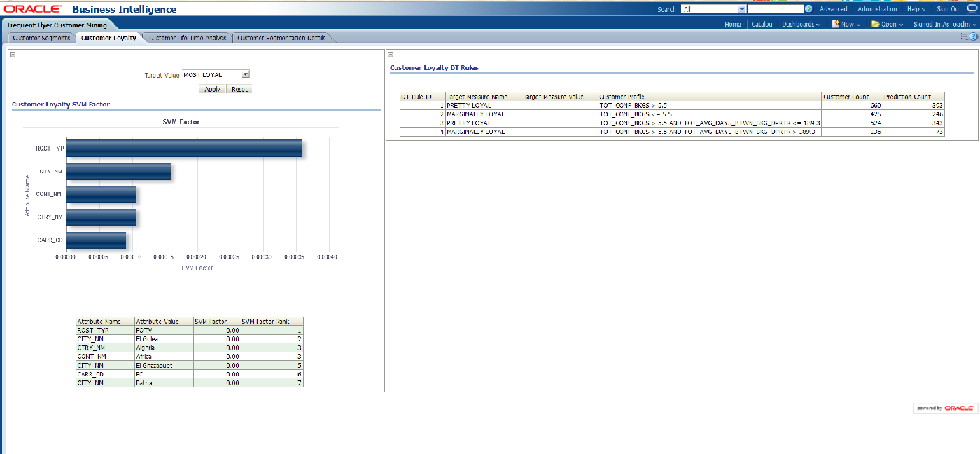Click the Sign Out link
The width and height of the screenshot is (980, 454).
[948, 9]
